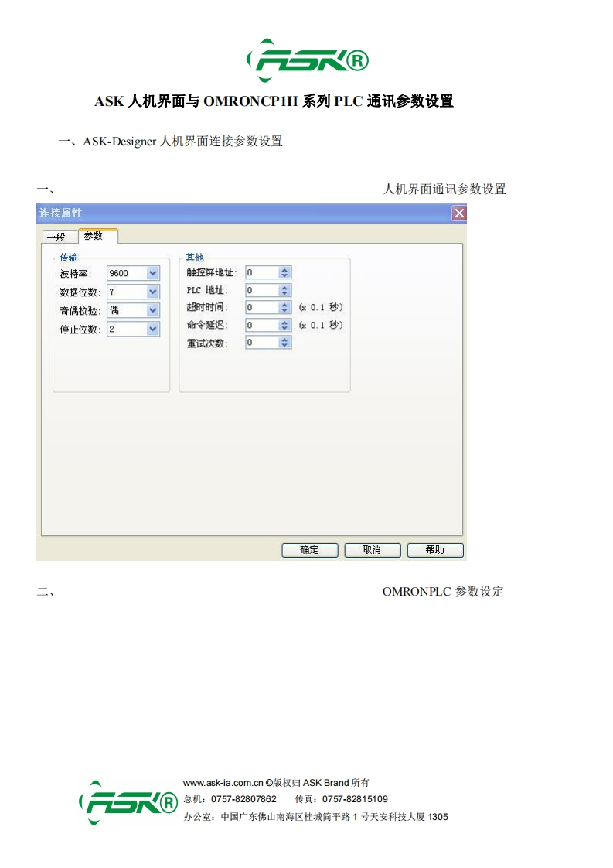This screenshot has width=613, height=868.
Task: Click the 连接属性 title bar text
Action: click(60, 213)
